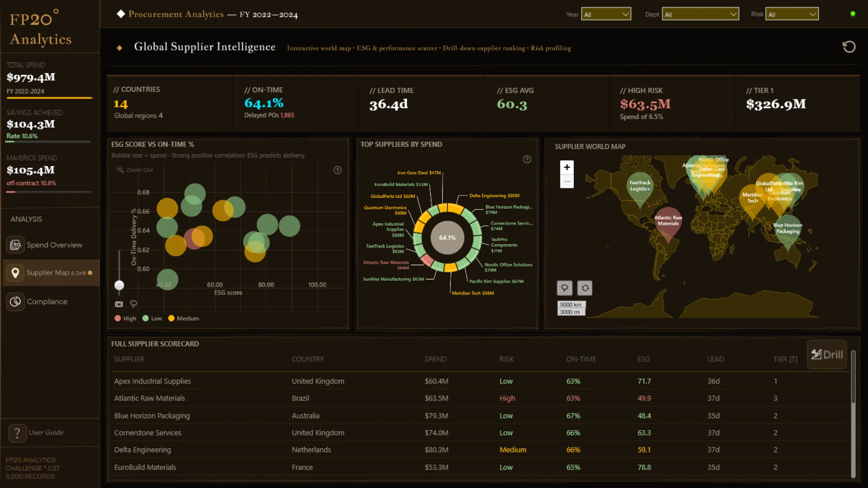Click the rectangle selection icon below scatter chart

[x=119, y=304]
